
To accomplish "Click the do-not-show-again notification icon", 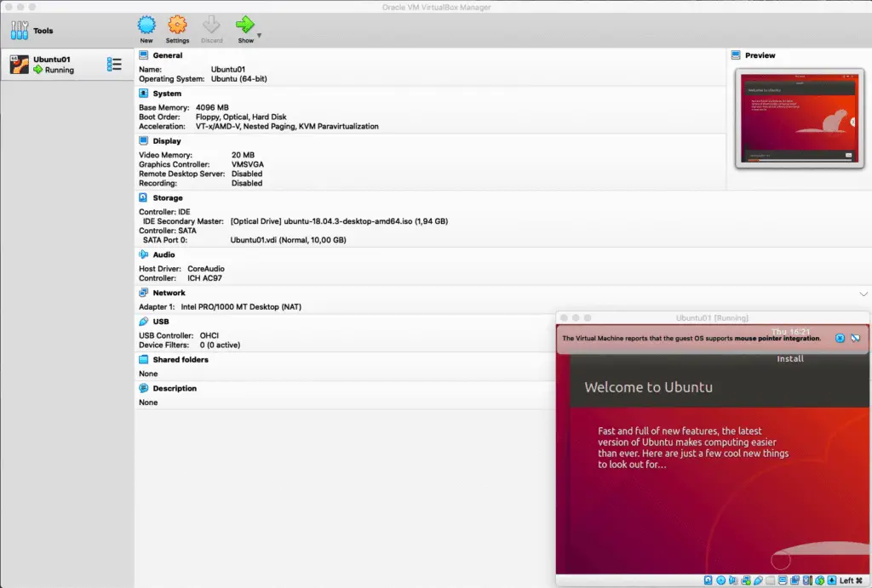I will [855, 338].
